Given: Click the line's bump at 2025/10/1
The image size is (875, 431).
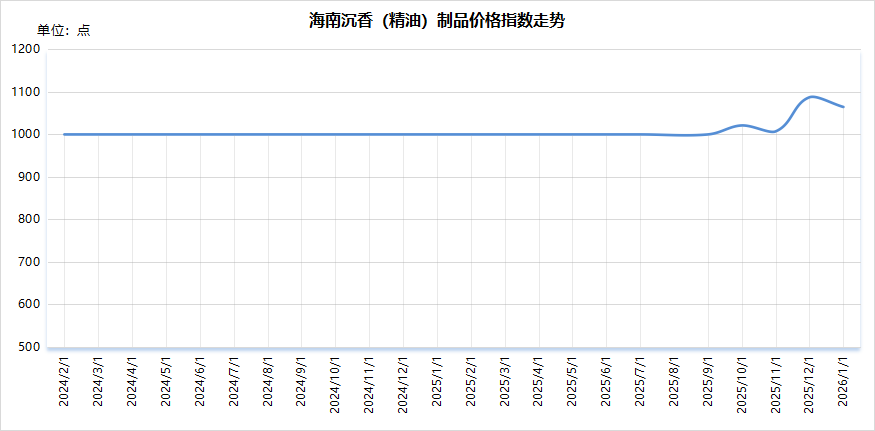Looking at the screenshot, I should (x=743, y=125).
